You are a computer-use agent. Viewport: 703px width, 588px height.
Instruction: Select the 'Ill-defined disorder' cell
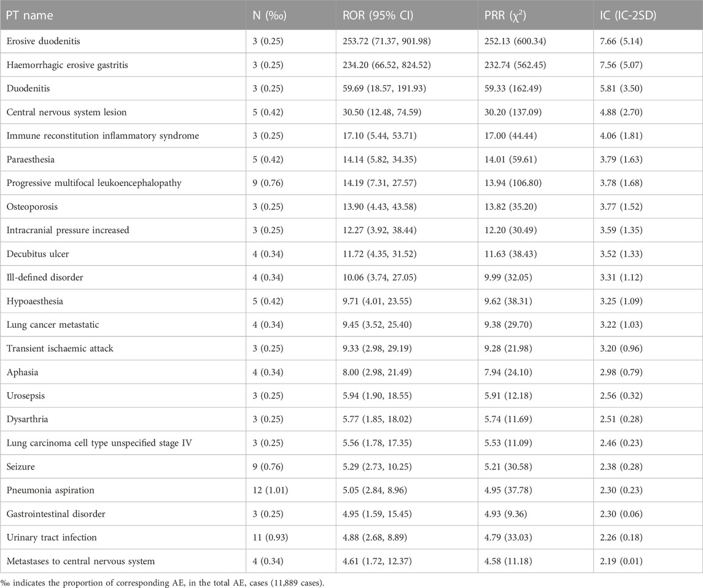45,277
